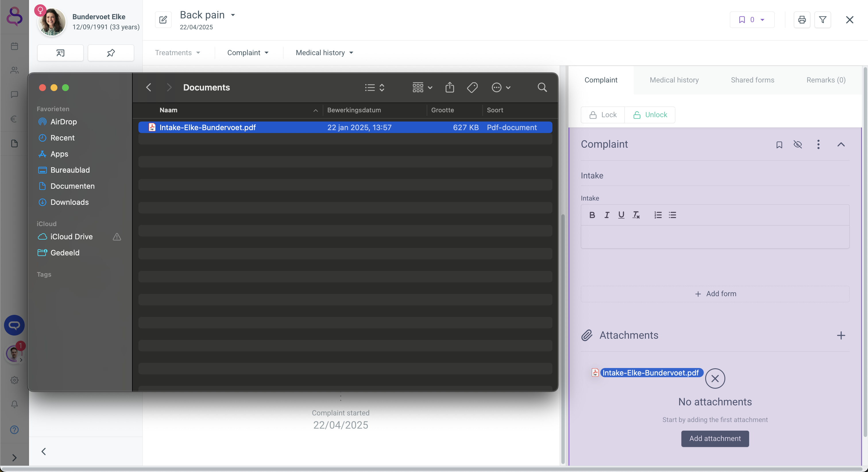Click the Lock button
The image size is (868, 472).
click(603, 115)
